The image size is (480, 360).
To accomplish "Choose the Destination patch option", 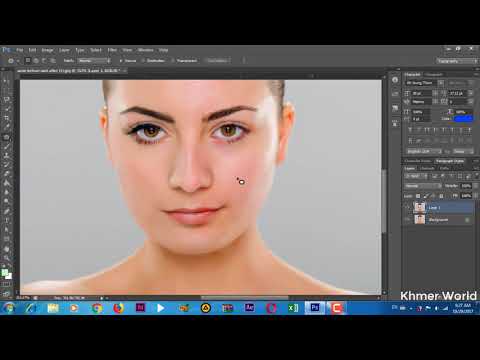I will (x=153, y=61).
